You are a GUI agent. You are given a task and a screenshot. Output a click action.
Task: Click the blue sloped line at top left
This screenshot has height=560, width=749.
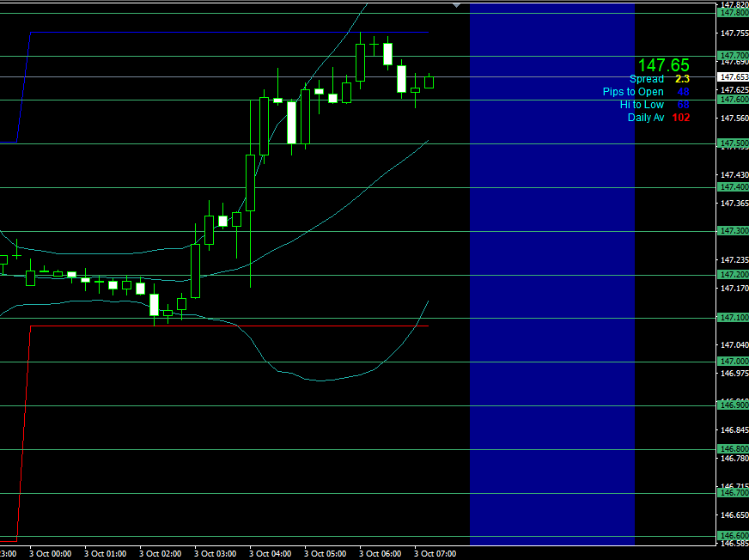click(x=24, y=86)
